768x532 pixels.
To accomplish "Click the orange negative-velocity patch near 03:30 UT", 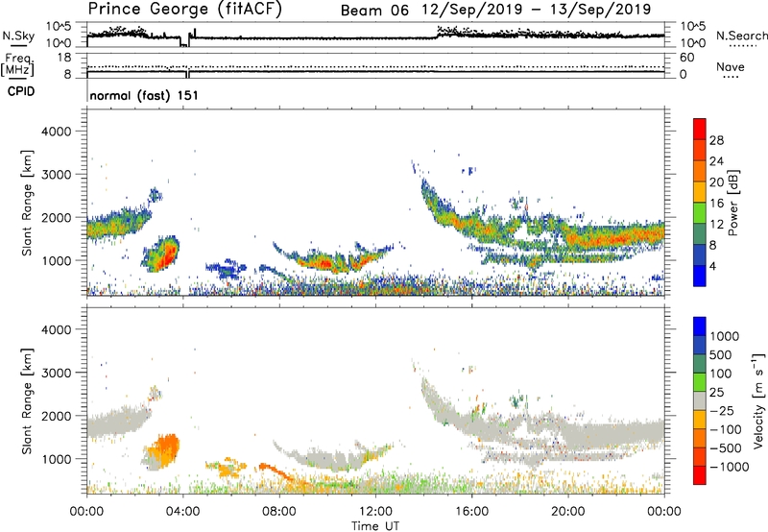I will pyautogui.click(x=166, y=448).
